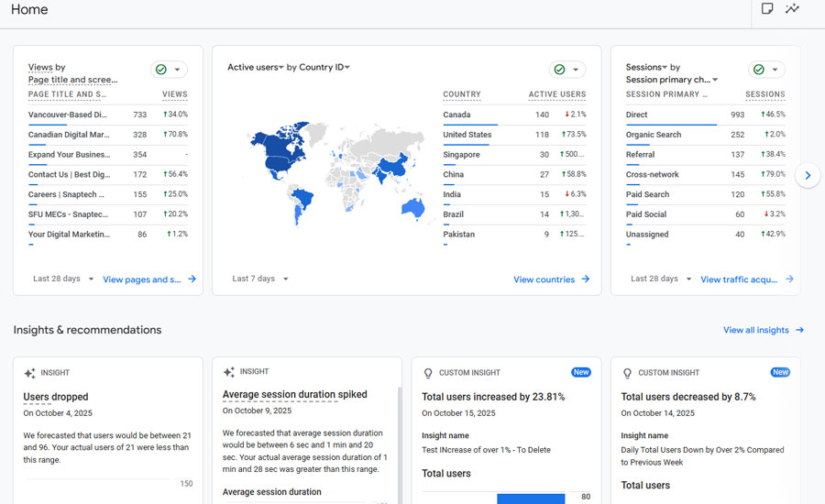Click the arrow next to View all insights
This screenshot has width=825, height=504.
click(x=799, y=330)
